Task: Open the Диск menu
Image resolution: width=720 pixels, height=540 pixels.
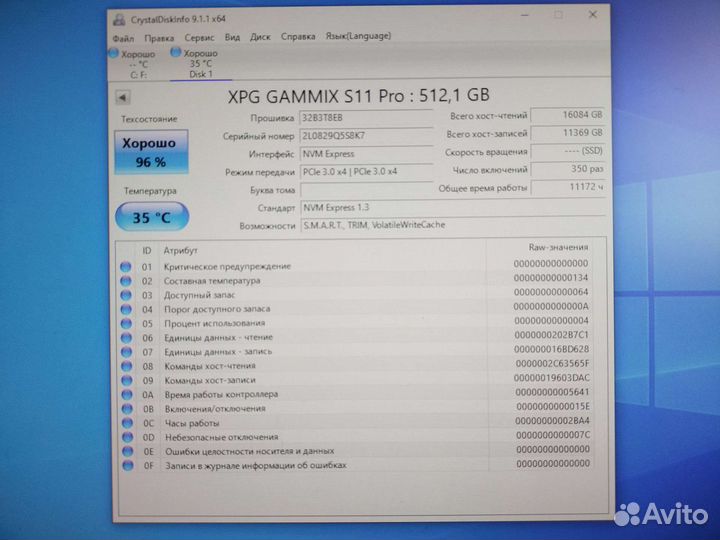Action: 260,37
